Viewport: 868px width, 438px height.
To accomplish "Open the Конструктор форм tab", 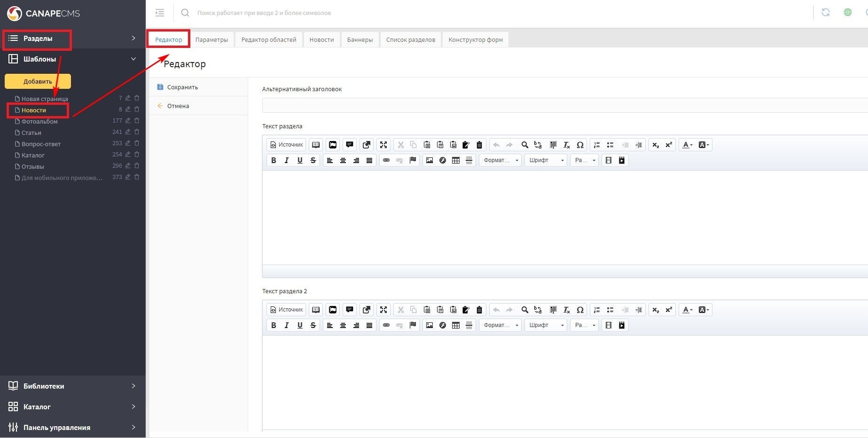I will [x=475, y=39].
